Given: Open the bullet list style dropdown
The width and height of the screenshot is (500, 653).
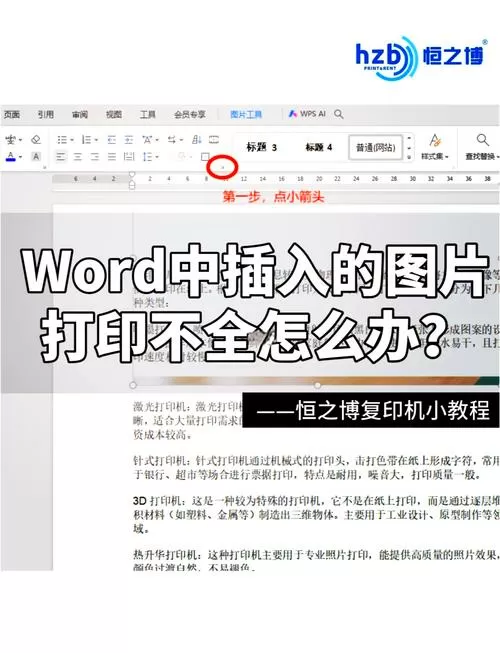Looking at the screenshot, I should [72, 140].
